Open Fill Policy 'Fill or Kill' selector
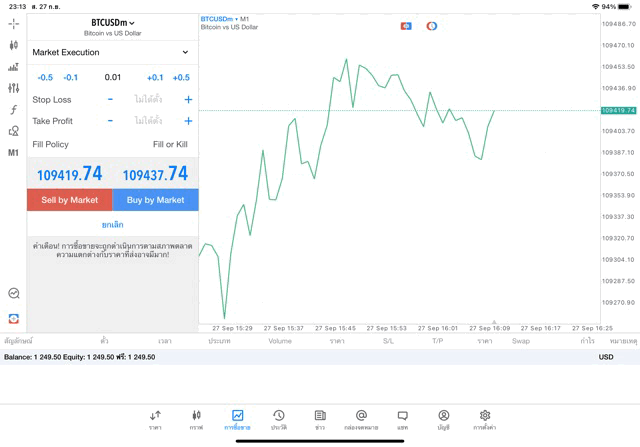 (x=169, y=145)
